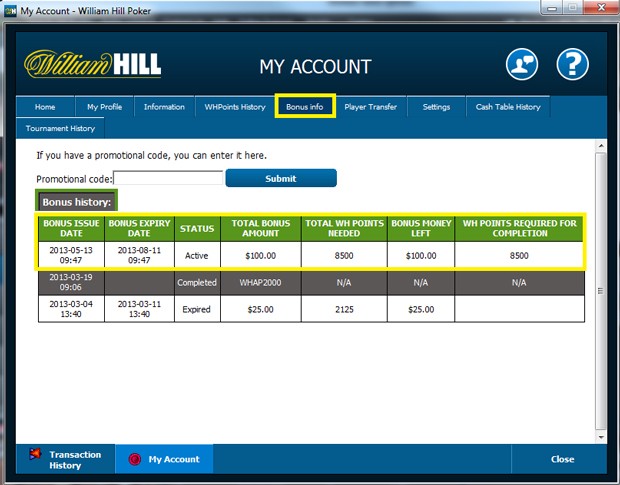This screenshot has width=620, height=485.
Task: Minimize the William Hill Poker window
Action: pos(552,8)
